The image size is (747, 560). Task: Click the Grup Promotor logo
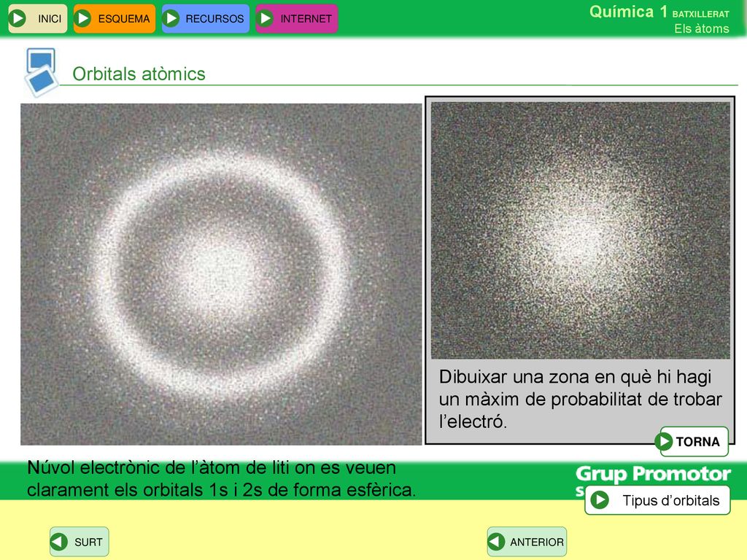pyautogui.click(x=653, y=475)
